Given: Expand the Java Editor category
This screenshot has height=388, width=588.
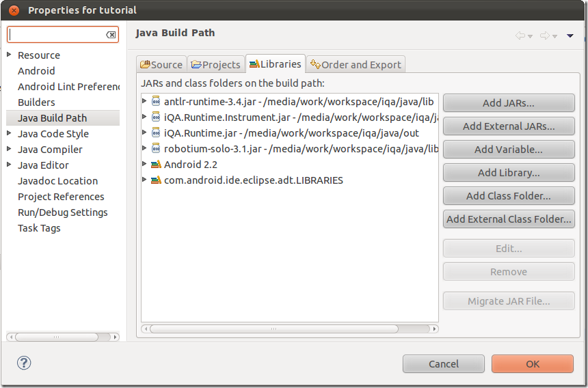Looking at the screenshot, I should pyautogui.click(x=10, y=165).
